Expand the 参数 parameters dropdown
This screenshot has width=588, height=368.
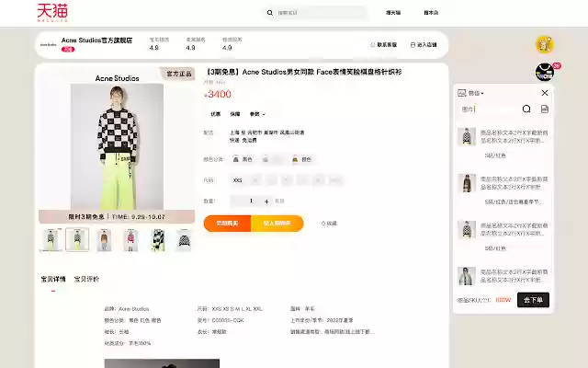coord(257,114)
